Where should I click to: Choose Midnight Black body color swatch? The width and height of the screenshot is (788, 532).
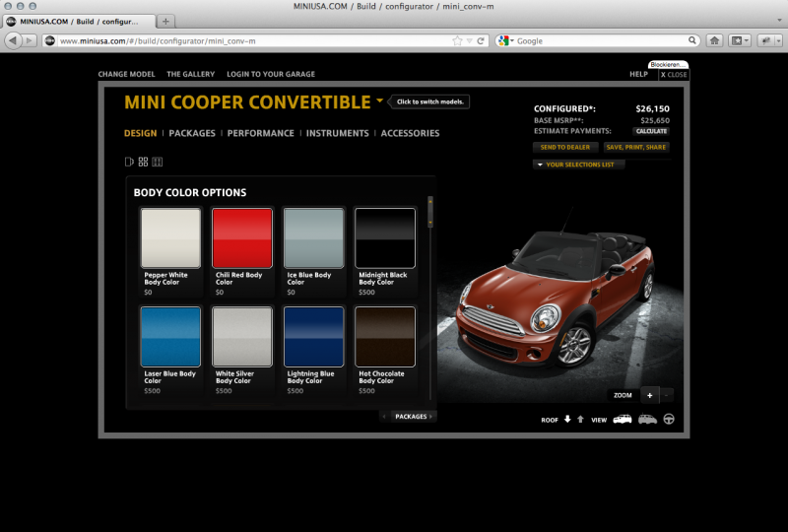click(x=385, y=237)
